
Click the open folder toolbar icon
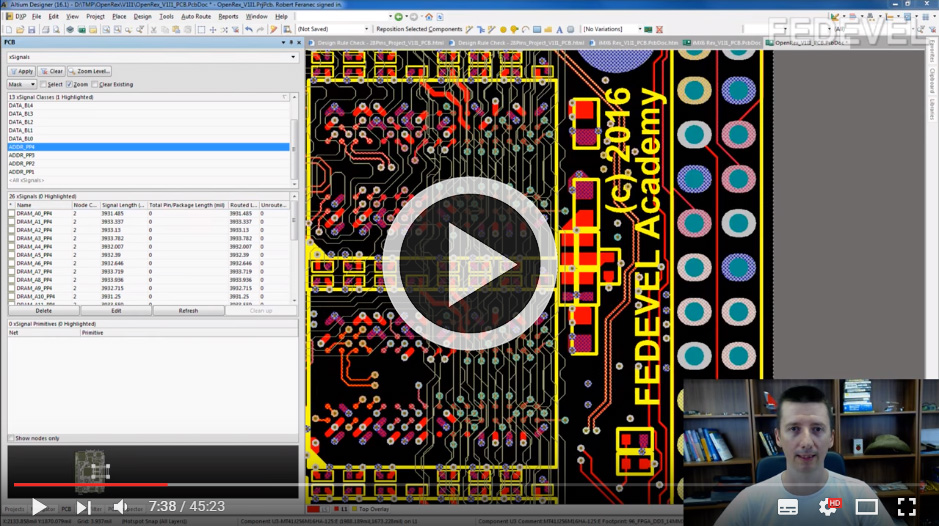coord(20,29)
